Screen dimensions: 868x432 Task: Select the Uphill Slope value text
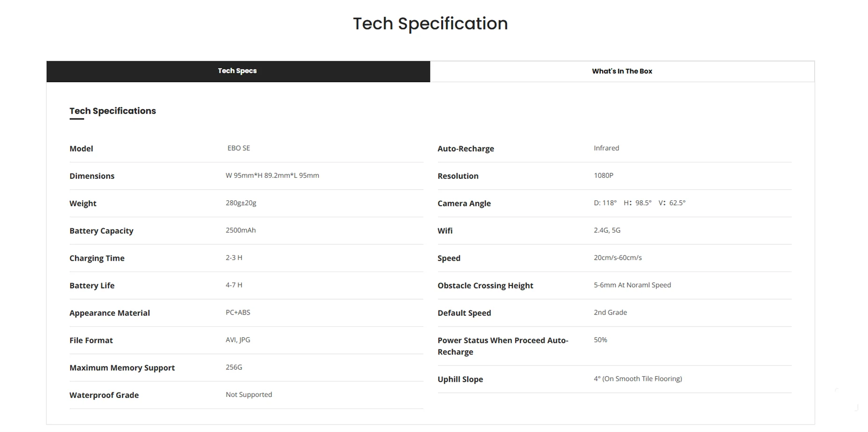tap(638, 379)
